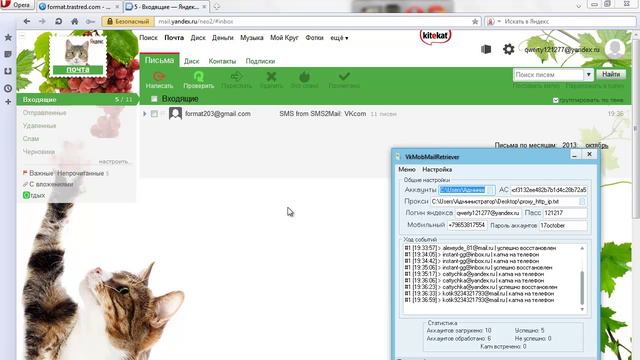Go to browser Home icon
This screenshot has width=640, height=360.
point(74,21)
